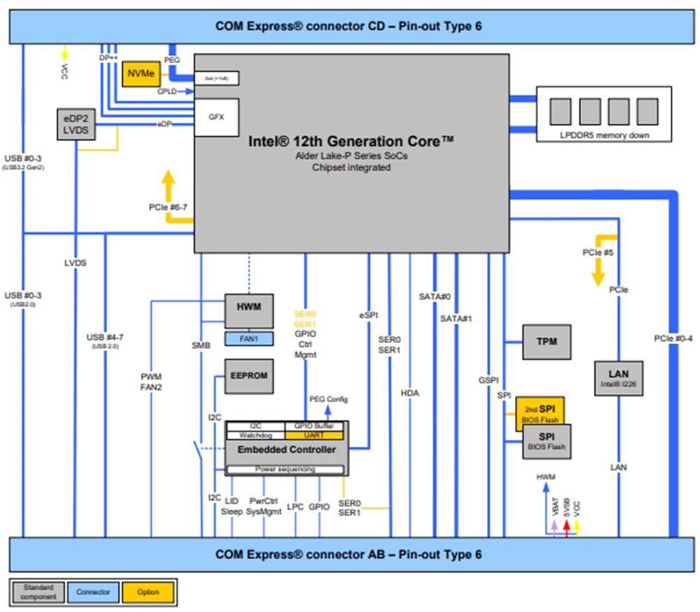Select the LAN Intel I226 block
Screen dimensions: 700x612
(x=619, y=378)
